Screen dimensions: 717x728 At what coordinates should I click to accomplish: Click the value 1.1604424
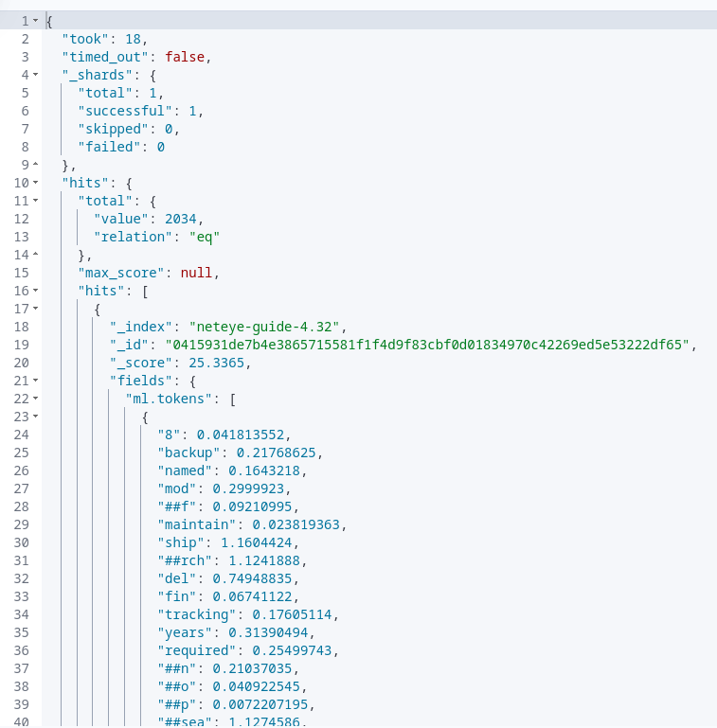257,542
